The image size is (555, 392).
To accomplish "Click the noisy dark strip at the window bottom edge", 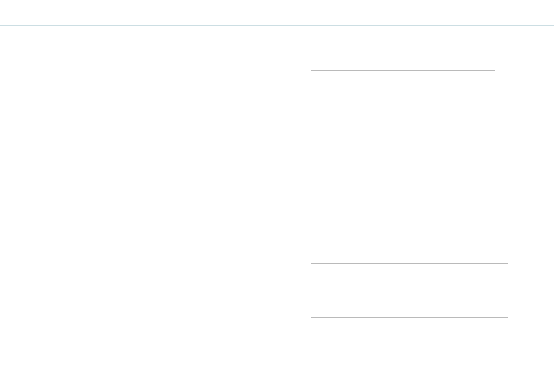I will 278,391.
